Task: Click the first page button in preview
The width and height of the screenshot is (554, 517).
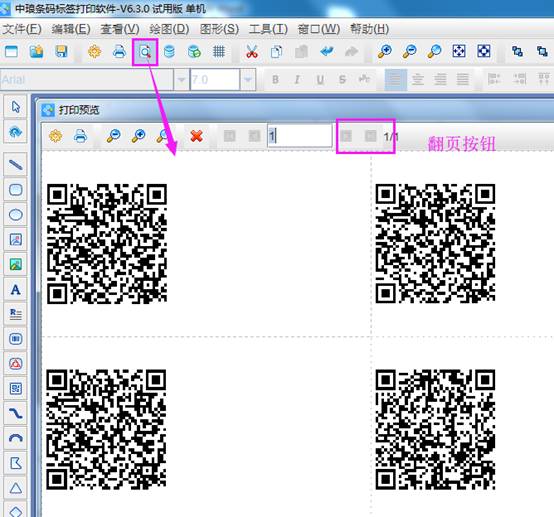Action: click(x=230, y=136)
